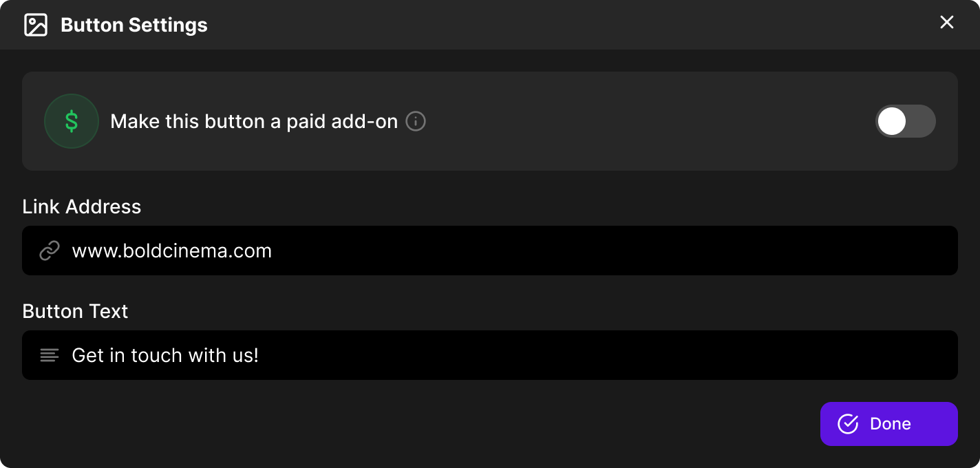980x468 pixels.
Task: Open the info tooltip next to paid add-on
Action: tap(416, 121)
